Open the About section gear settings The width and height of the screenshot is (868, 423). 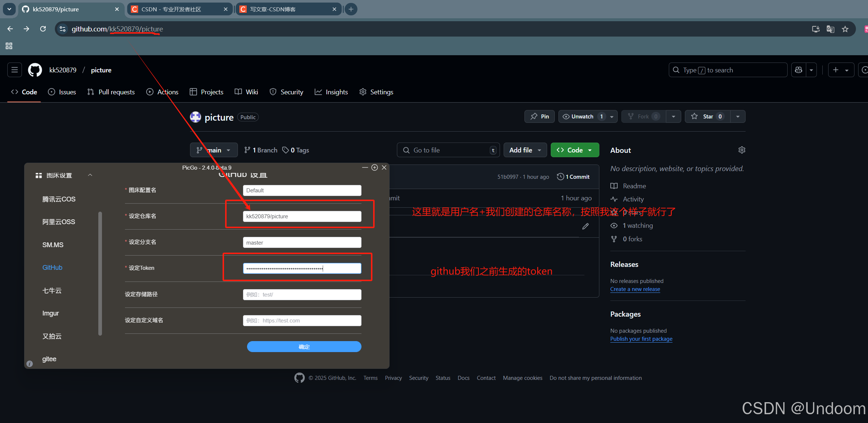coord(742,150)
